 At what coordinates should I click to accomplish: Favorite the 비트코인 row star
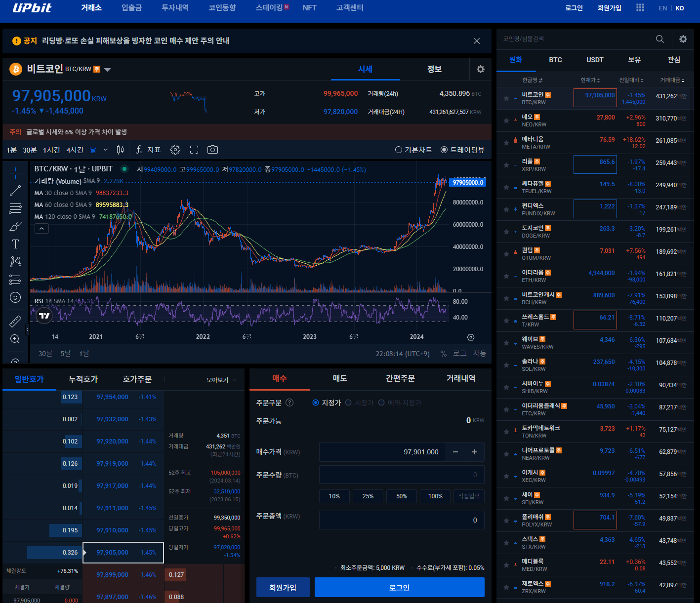506,98
